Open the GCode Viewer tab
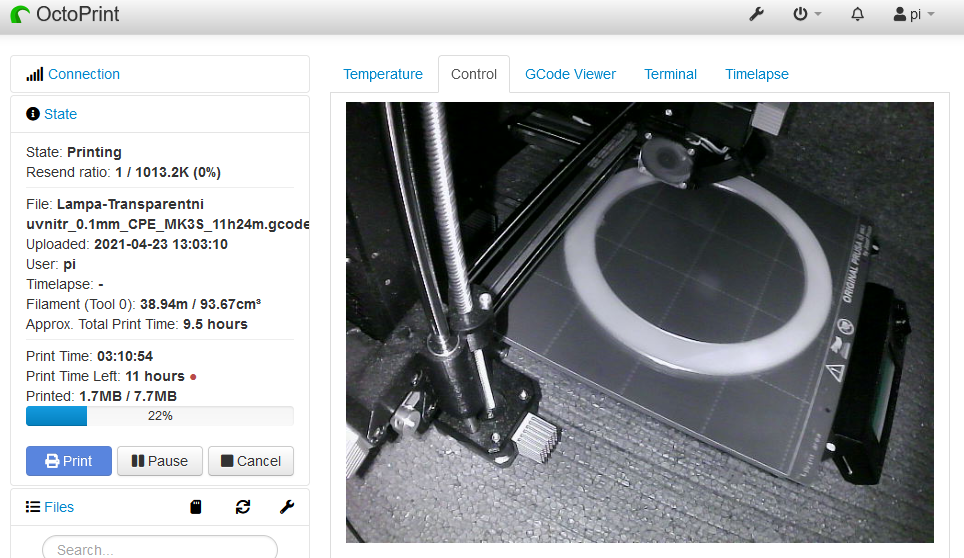Viewport: 964px width, 558px height. point(570,74)
